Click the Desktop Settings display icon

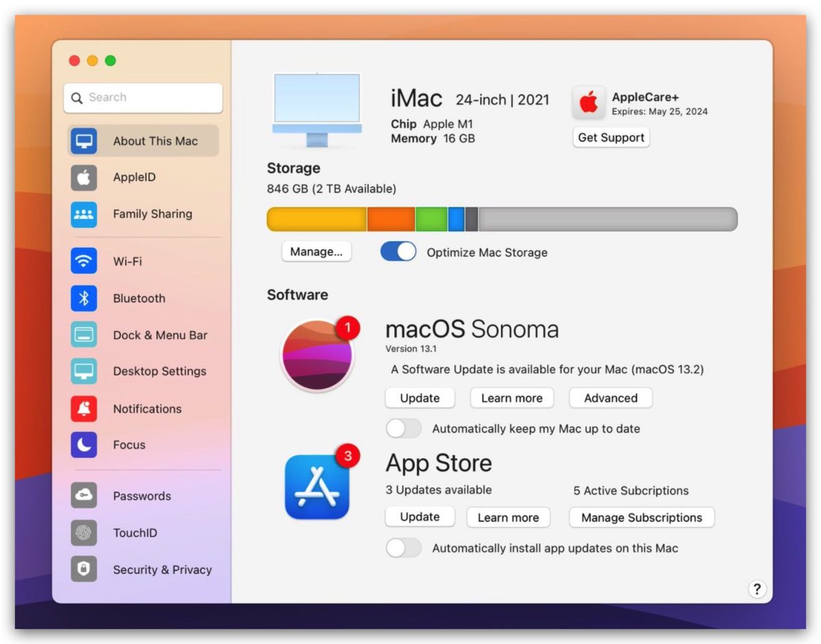click(84, 372)
